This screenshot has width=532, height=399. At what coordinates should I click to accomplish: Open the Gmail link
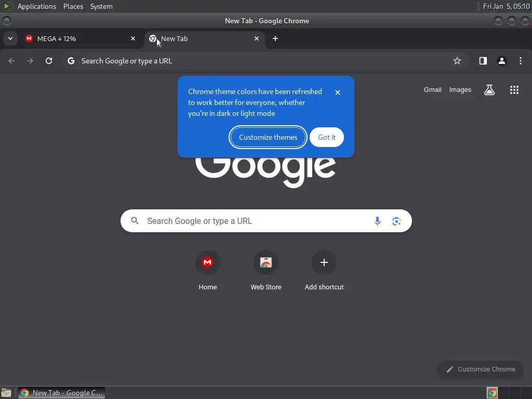point(432,90)
